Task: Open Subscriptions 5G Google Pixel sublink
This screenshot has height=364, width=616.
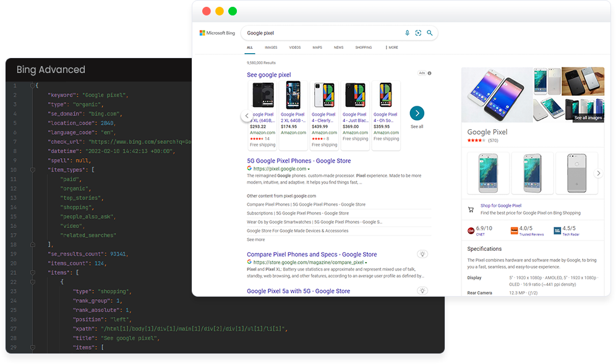Action: [x=297, y=213]
